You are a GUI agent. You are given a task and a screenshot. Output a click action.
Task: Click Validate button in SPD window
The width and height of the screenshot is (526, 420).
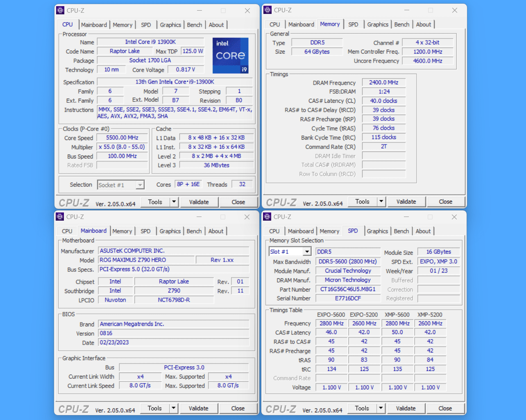click(x=406, y=408)
